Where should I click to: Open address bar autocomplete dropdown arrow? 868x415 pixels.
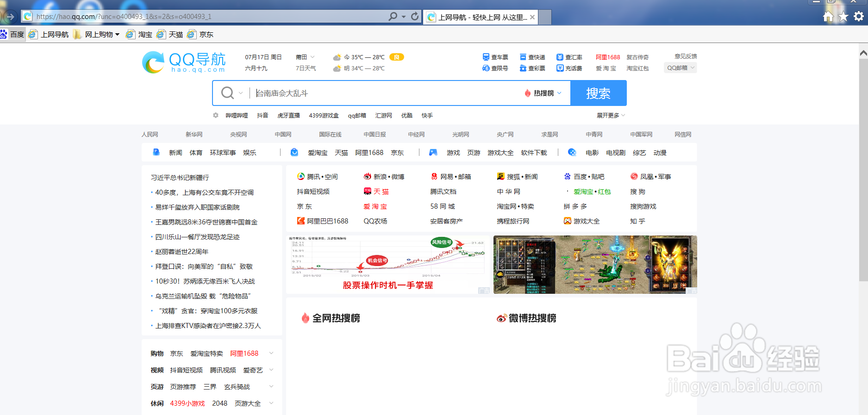click(404, 17)
